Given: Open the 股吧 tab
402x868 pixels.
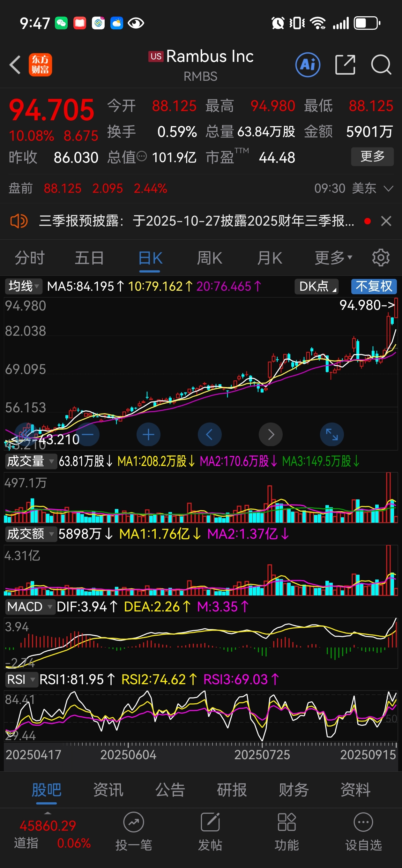Looking at the screenshot, I should coord(47,790).
